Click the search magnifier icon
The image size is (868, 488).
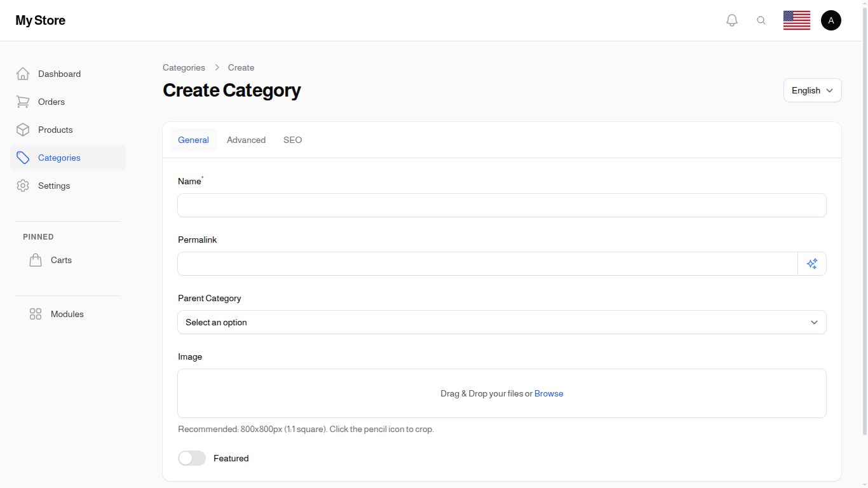tap(761, 20)
